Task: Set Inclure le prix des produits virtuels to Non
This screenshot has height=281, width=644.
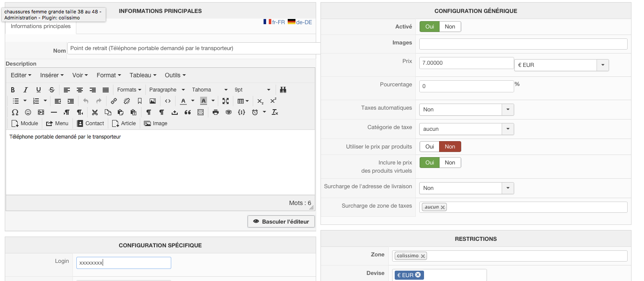Action: (x=450, y=163)
